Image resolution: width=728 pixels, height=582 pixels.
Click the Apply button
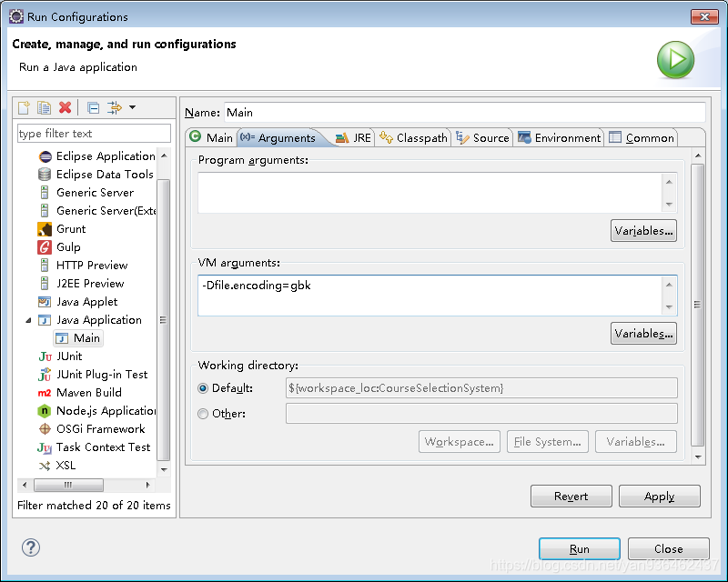pos(659,497)
